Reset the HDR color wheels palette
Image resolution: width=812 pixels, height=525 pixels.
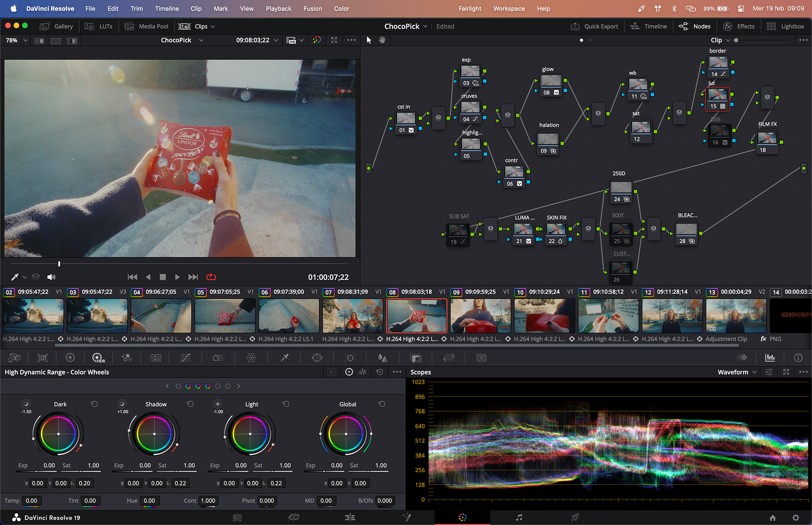coord(380,372)
